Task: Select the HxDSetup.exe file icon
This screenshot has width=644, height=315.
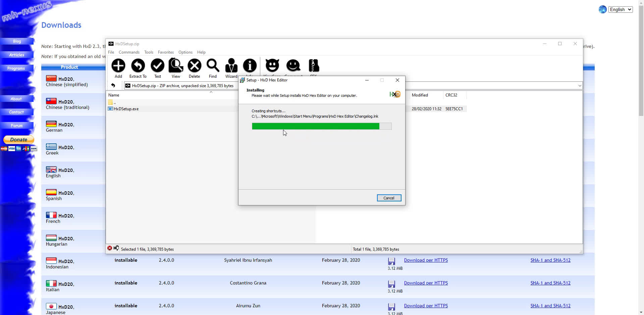Action: click(110, 109)
